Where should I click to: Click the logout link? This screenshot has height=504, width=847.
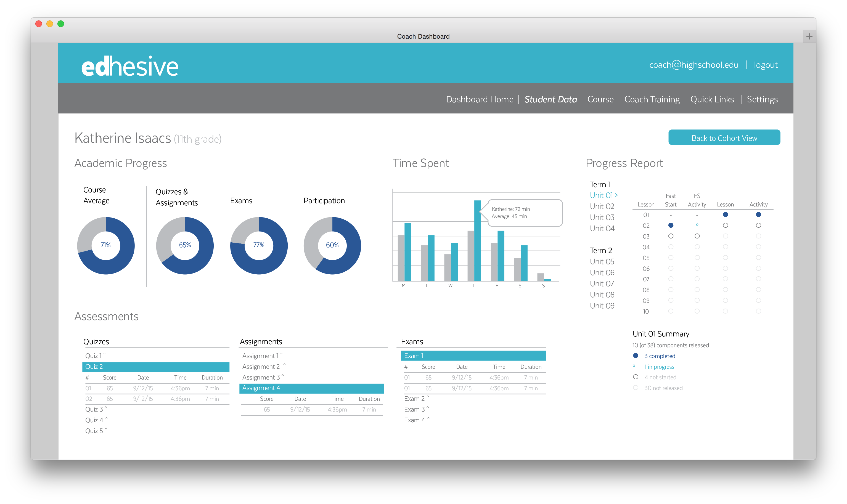766,65
